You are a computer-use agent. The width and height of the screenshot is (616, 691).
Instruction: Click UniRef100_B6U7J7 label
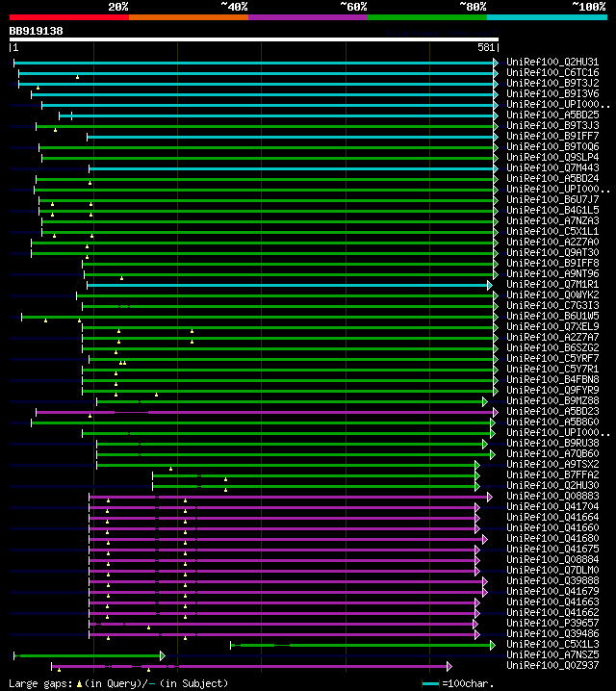click(x=552, y=199)
